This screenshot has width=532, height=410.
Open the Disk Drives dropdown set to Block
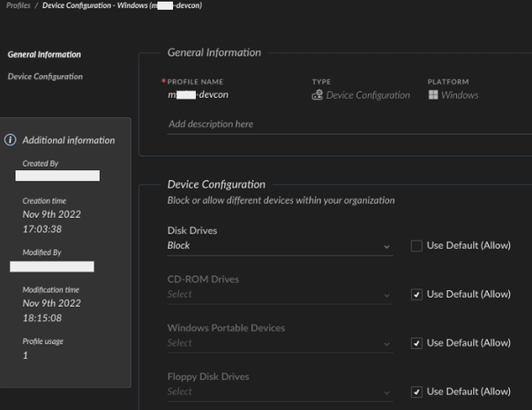(x=279, y=246)
